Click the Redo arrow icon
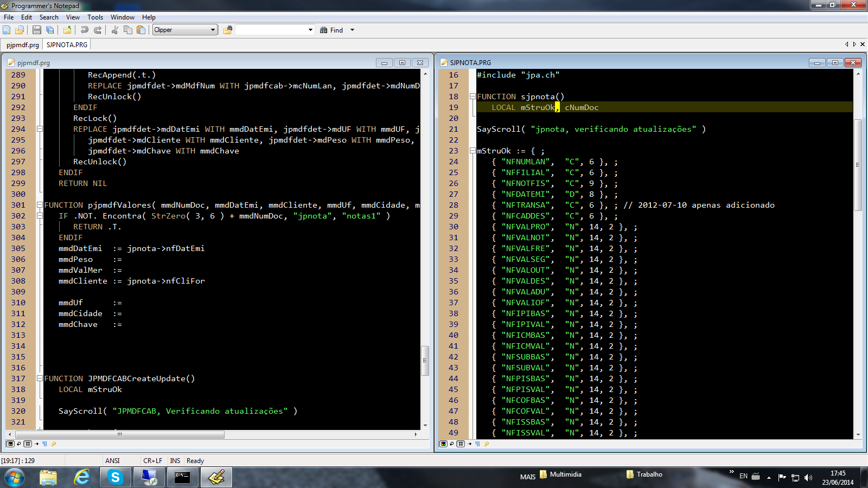The width and height of the screenshot is (868, 488). (98, 30)
